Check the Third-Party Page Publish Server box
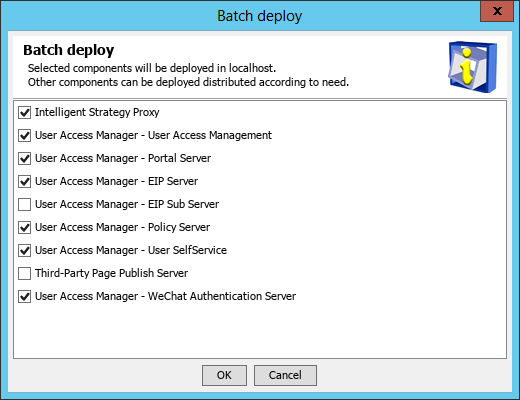520x400 pixels. tap(25, 273)
